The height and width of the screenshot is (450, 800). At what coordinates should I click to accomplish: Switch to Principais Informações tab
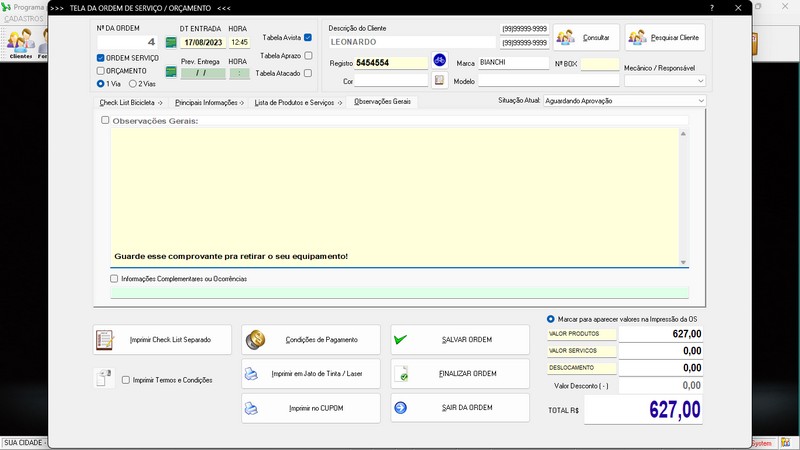tap(209, 103)
